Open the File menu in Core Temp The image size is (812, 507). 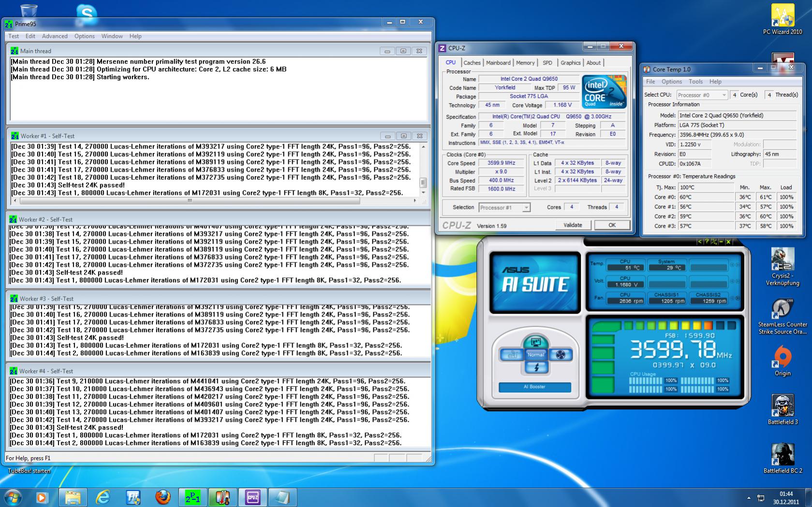[x=650, y=82]
